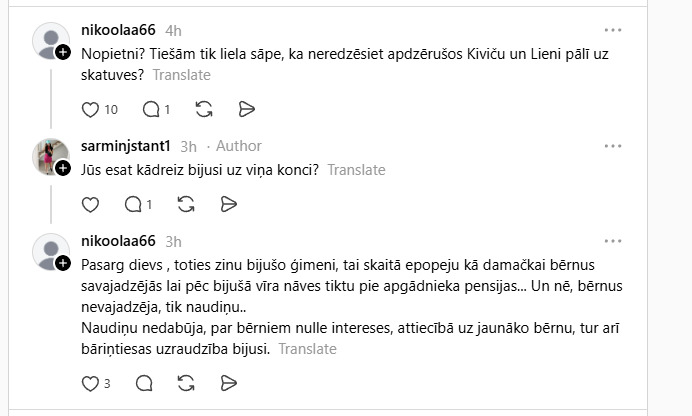Open more options for first nikoolaa66 comment
Viewport: 692px width, 416px height.
(x=613, y=31)
